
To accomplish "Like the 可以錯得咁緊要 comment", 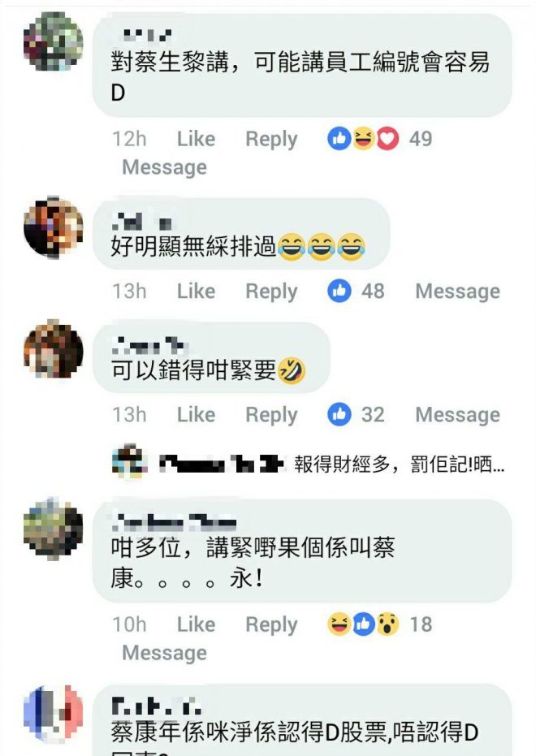I will tap(196, 414).
